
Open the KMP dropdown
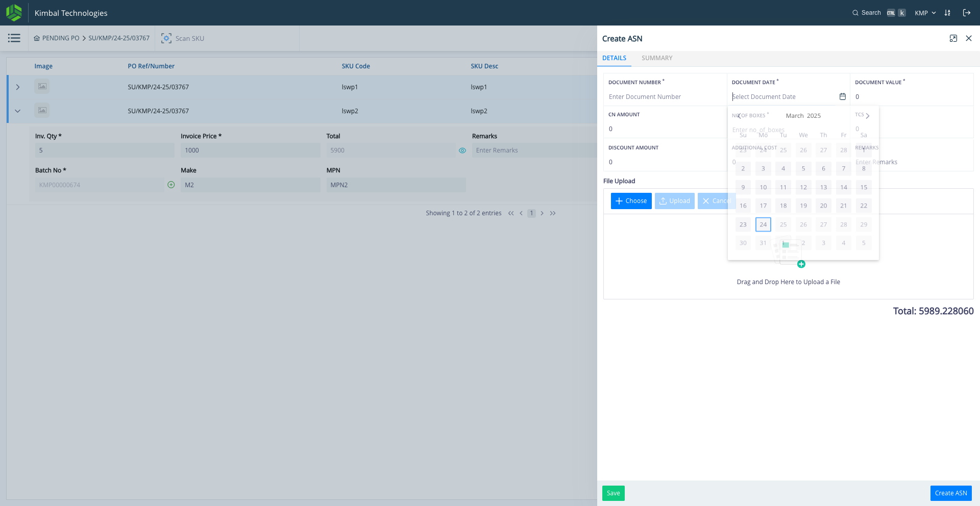(925, 13)
